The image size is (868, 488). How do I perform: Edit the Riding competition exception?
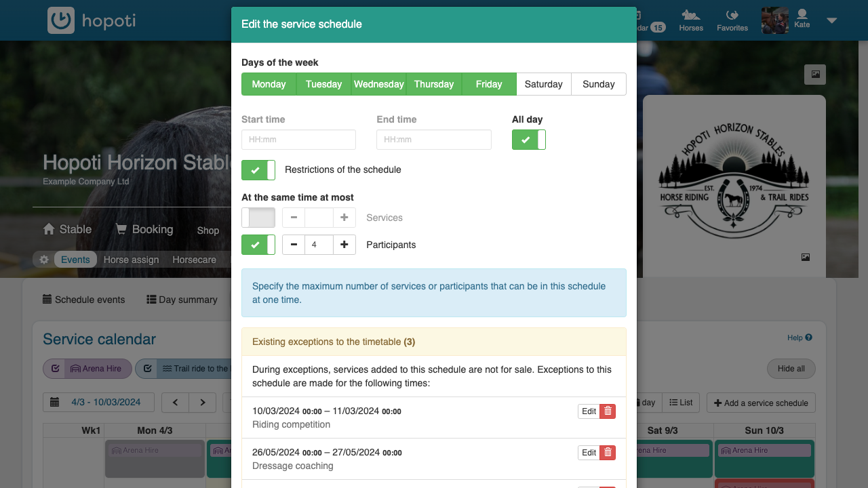[x=589, y=411]
